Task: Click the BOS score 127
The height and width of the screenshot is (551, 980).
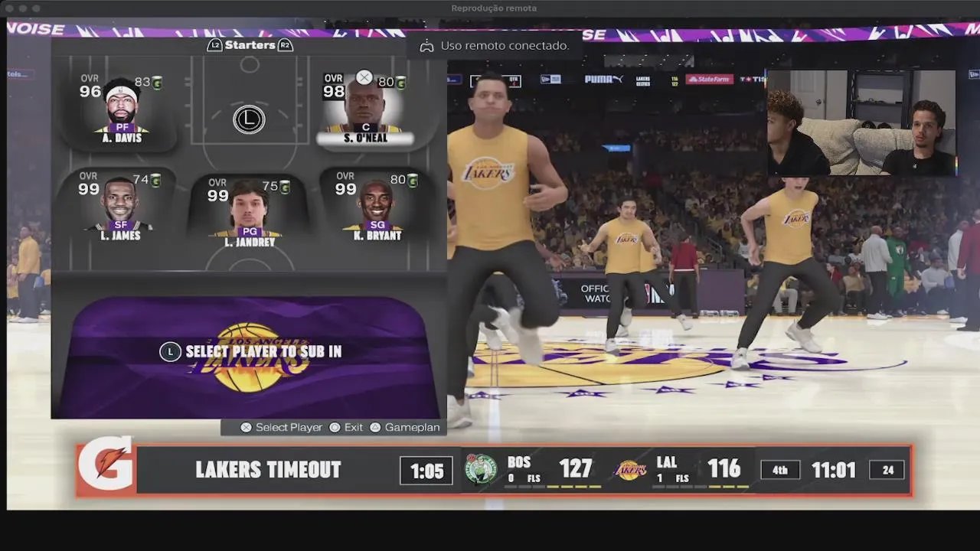Action: click(x=576, y=468)
